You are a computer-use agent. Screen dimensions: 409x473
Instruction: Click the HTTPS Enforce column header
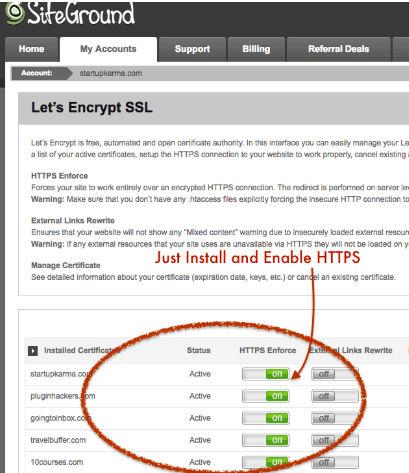pyautogui.click(x=268, y=350)
